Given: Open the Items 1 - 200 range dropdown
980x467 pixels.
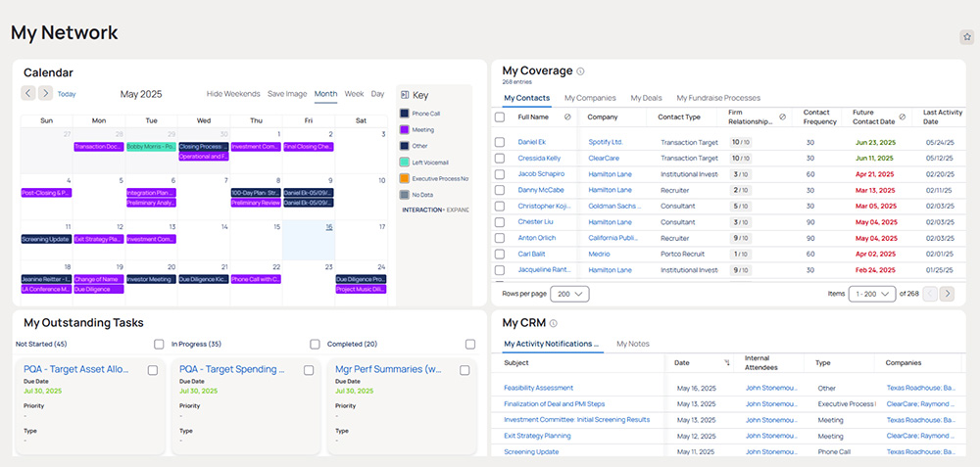Looking at the screenshot, I should pyautogui.click(x=871, y=294).
